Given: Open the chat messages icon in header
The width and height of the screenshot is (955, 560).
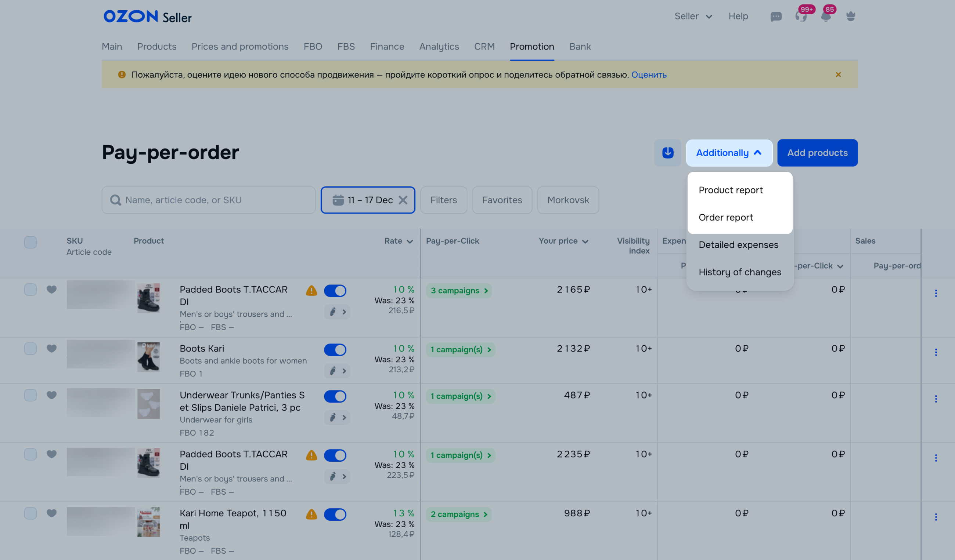Looking at the screenshot, I should 776,16.
